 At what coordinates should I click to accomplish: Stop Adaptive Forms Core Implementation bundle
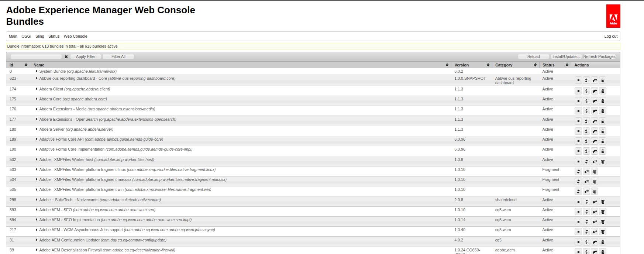(x=578, y=151)
